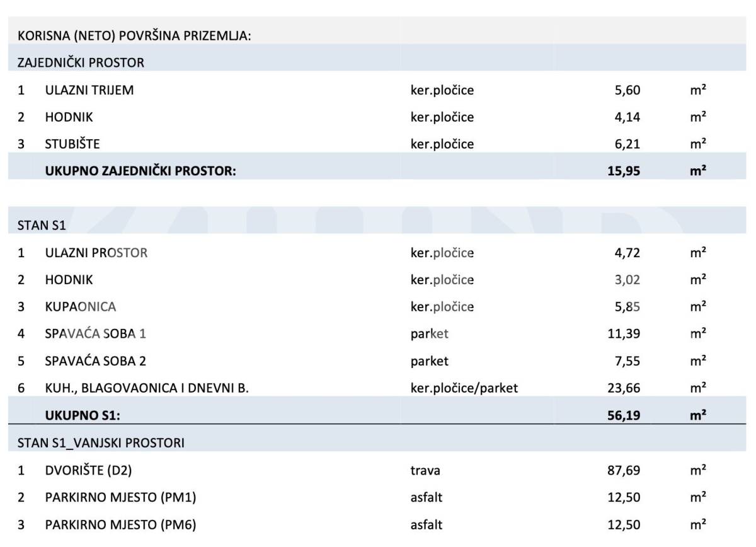Select the 'STAN S1' section header
The image size is (756, 547).
[x=42, y=226]
